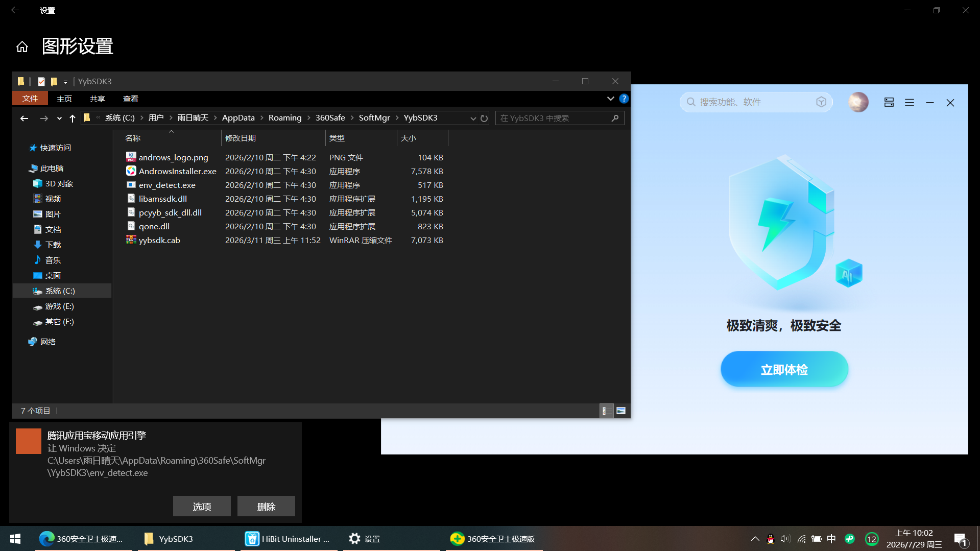The width and height of the screenshot is (980, 551).
Task: Open the 文件 ribbon tab
Action: click(x=30, y=99)
